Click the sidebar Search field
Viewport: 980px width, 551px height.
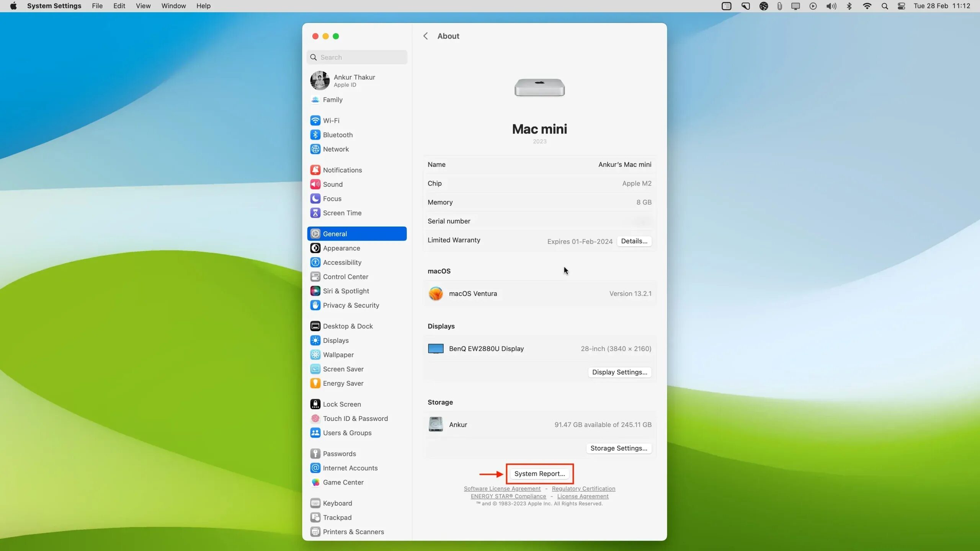[360, 57]
